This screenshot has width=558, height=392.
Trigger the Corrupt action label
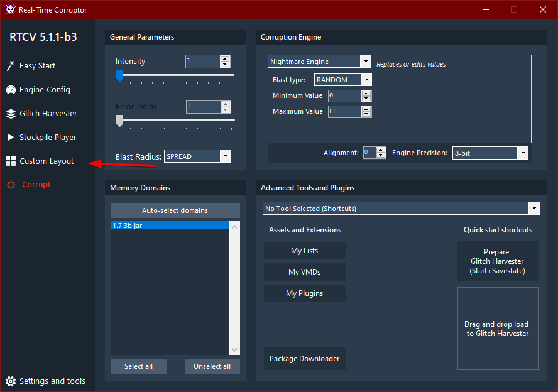click(x=36, y=185)
